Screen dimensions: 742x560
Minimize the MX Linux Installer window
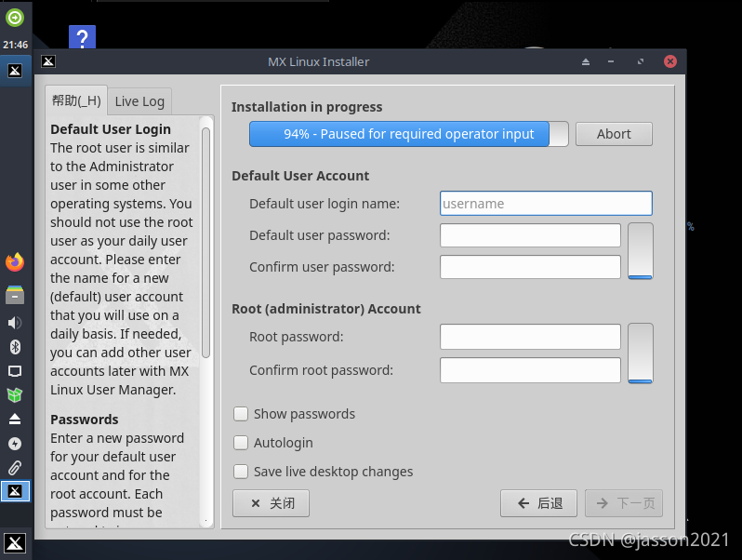coord(611,61)
